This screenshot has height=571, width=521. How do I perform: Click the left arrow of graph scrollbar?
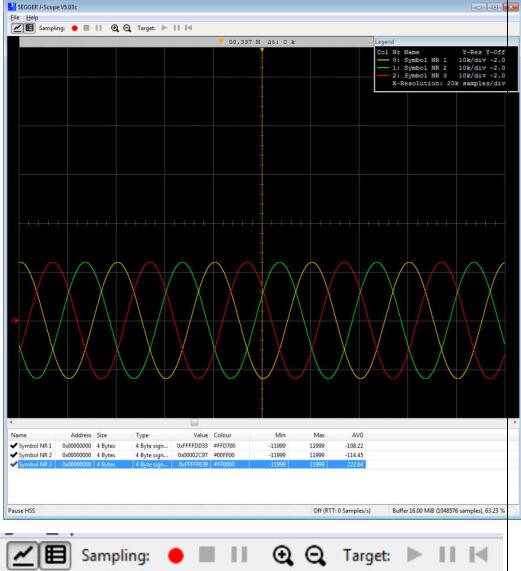[x=11, y=422]
